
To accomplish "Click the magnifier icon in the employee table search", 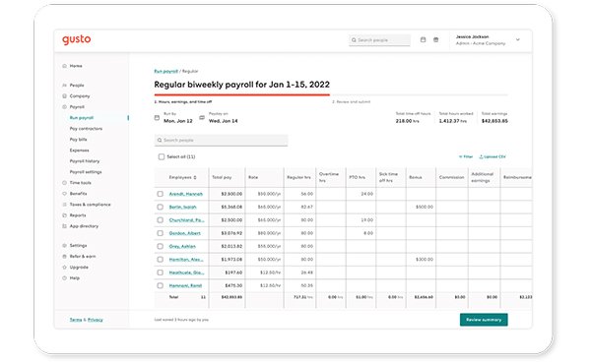I will [x=160, y=140].
